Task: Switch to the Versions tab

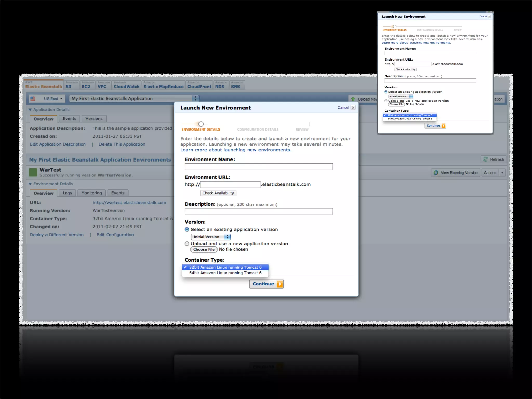Action: tap(94, 119)
